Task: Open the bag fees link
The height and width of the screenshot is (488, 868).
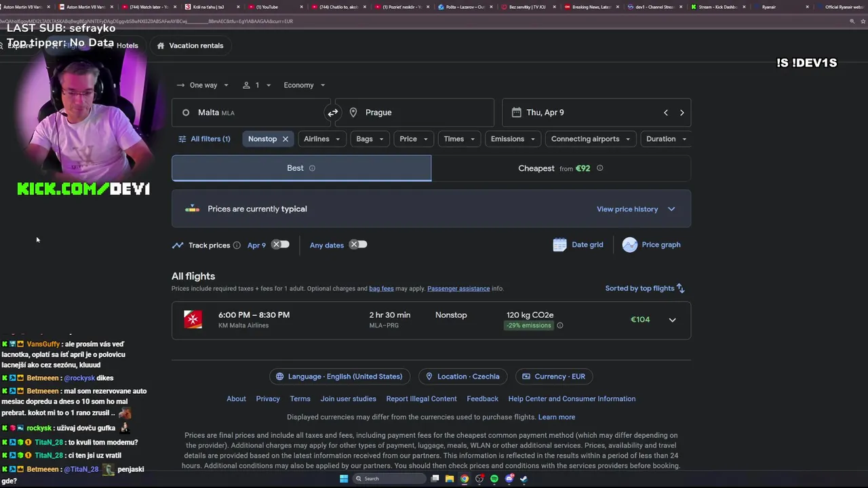Action: pos(381,289)
